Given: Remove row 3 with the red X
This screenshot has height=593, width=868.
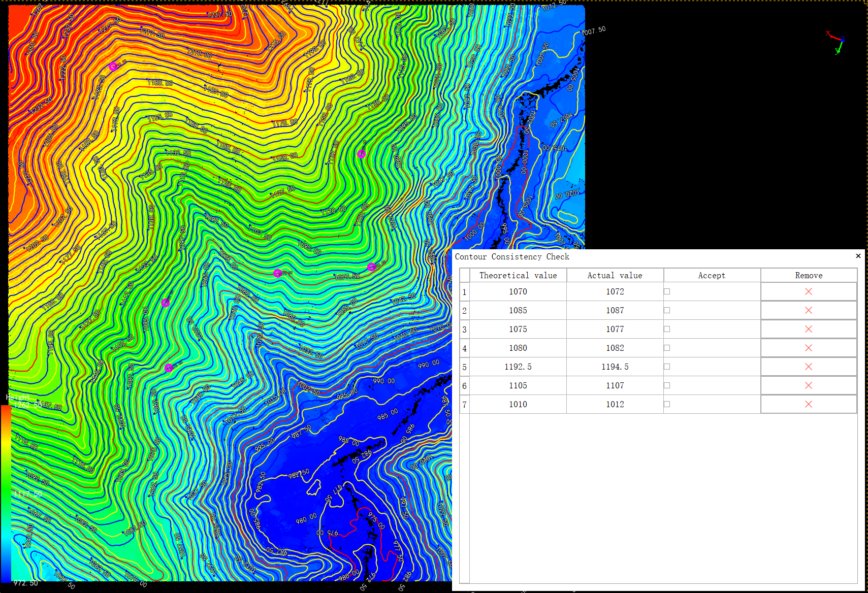Looking at the screenshot, I should click(809, 329).
